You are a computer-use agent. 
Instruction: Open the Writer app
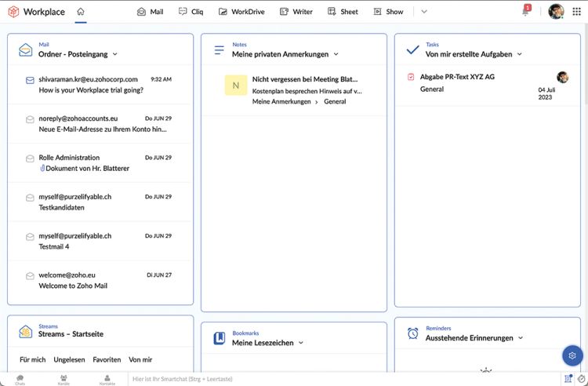click(x=296, y=12)
